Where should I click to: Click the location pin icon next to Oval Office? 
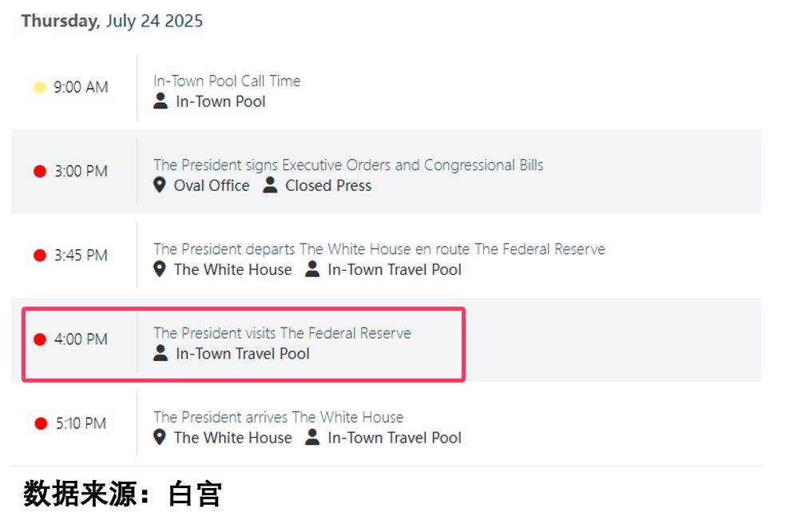click(160, 185)
